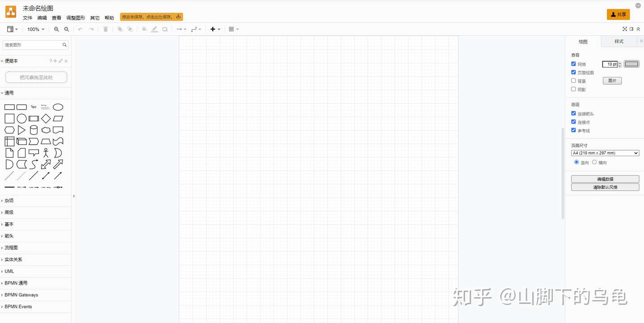Click the send to back icon
The width and height of the screenshot is (644, 323).
(130, 30)
